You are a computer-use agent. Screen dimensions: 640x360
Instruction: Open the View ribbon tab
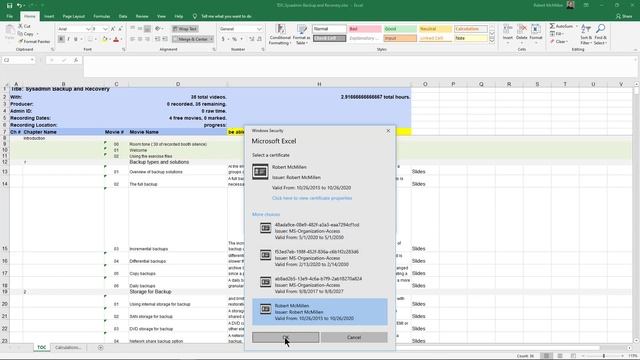(161, 16)
